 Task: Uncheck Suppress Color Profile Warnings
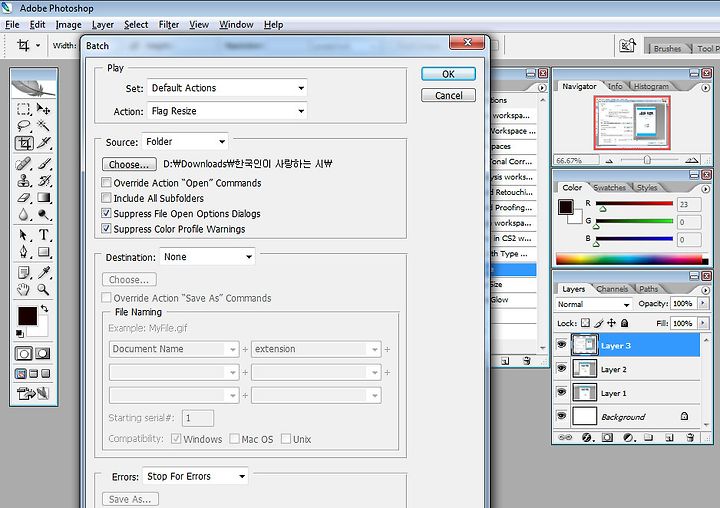[106, 228]
